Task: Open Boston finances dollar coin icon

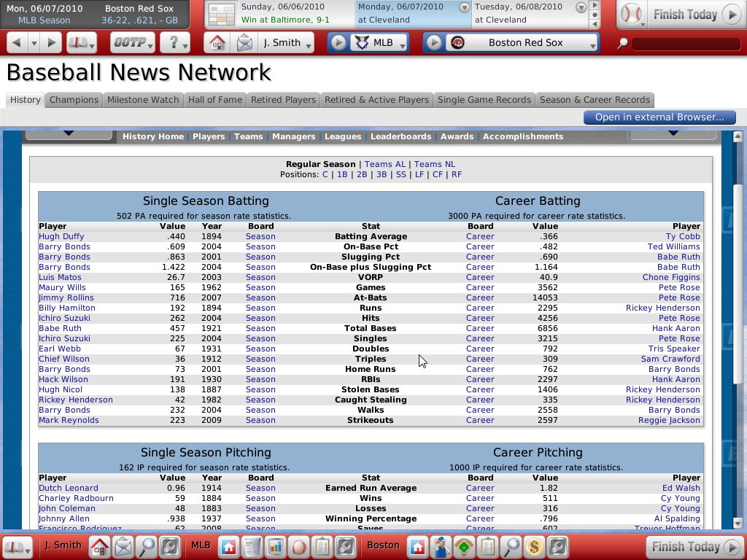Action: point(535,545)
